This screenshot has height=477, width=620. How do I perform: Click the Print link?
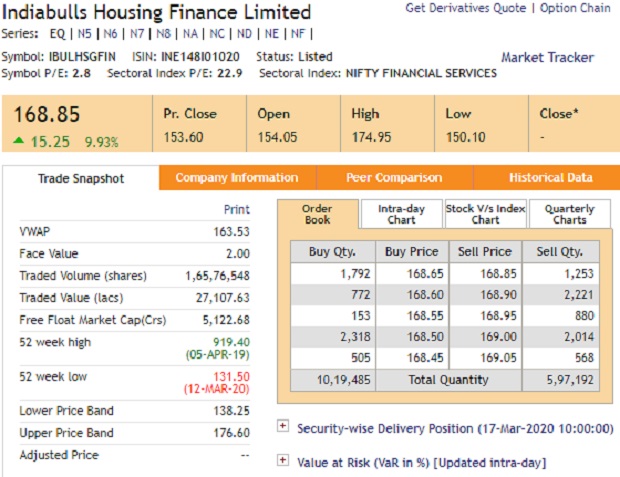(x=236, y=211)
